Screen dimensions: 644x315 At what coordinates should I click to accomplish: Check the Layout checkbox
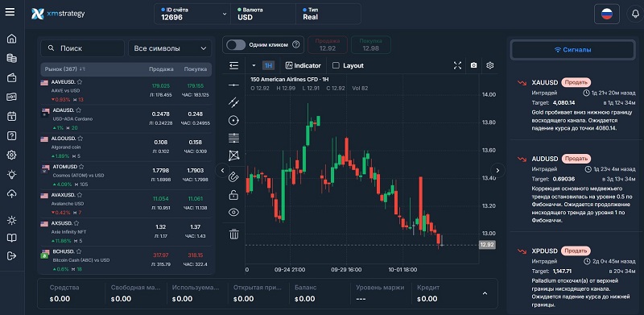[336, 65]
